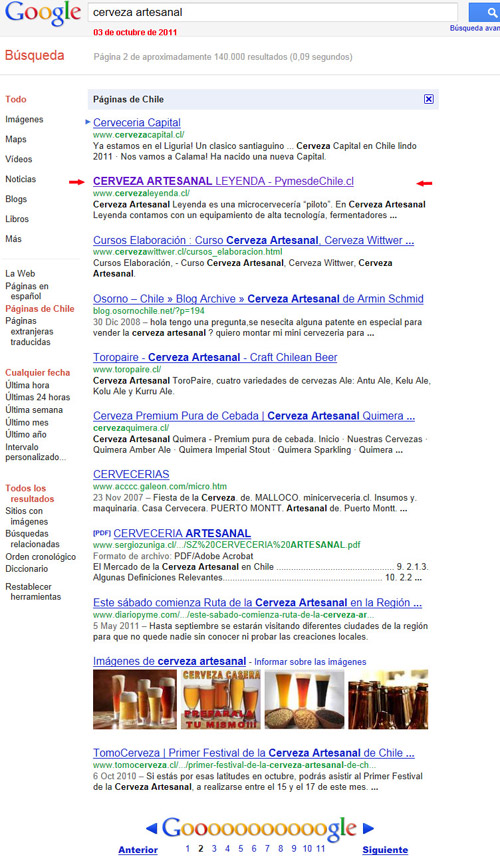Go to results page 1

(188, 849)
